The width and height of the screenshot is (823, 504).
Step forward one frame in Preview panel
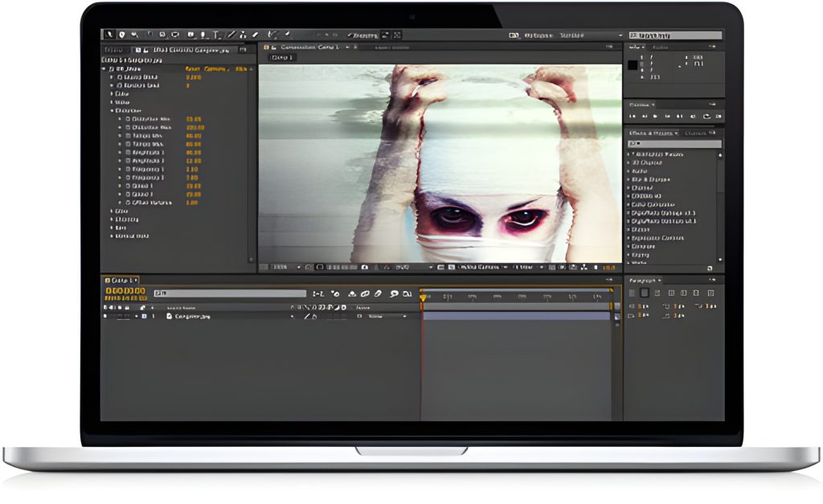668,116
